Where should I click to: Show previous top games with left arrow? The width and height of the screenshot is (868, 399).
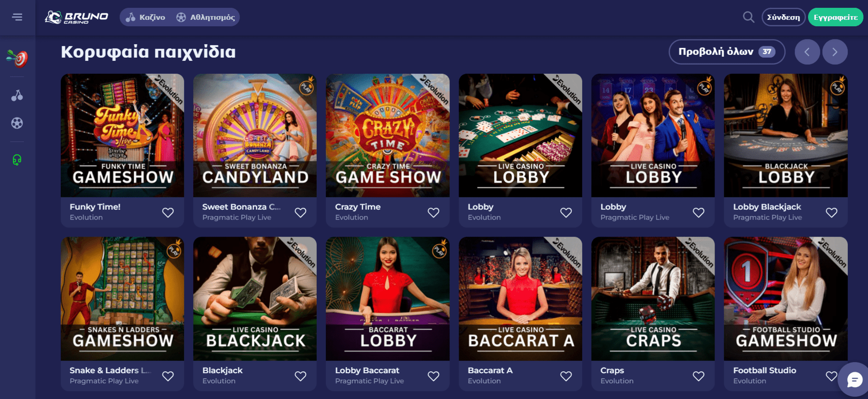pyautogui.click(x=807, y=52)
